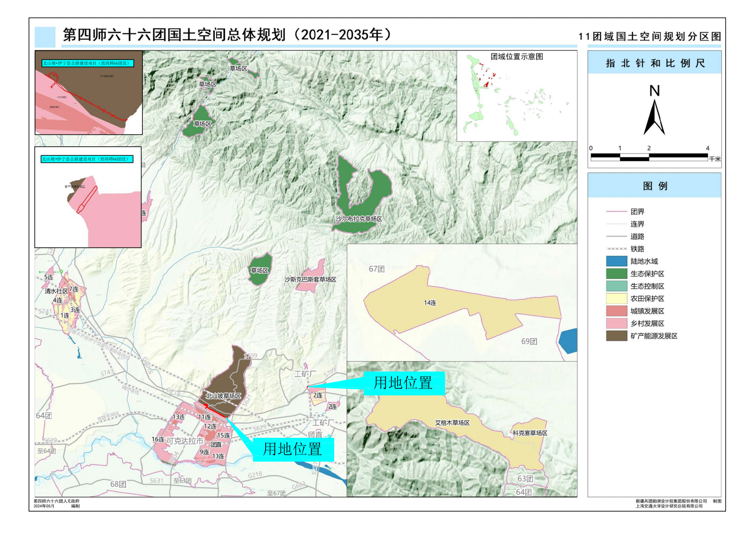
Task: Select the 城镇发展区 red legend swatch
Action: click(617, 311)
